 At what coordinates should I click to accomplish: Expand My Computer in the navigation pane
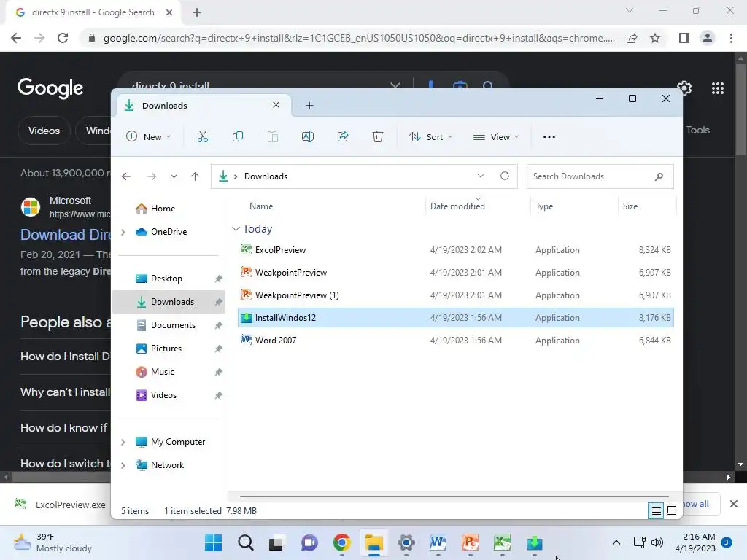click(123, 442)
